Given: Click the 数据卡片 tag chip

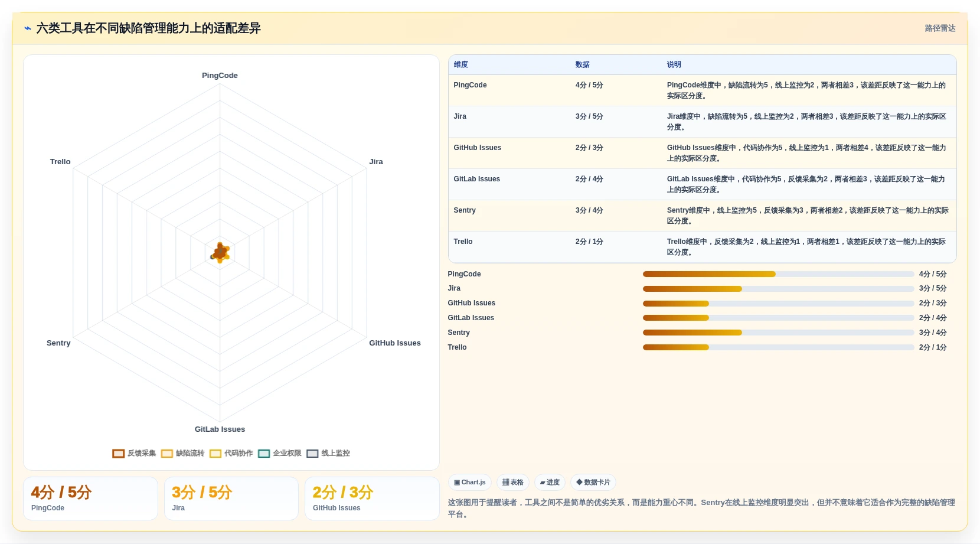Looking at the screenshot, I should (x=593, y=483).
